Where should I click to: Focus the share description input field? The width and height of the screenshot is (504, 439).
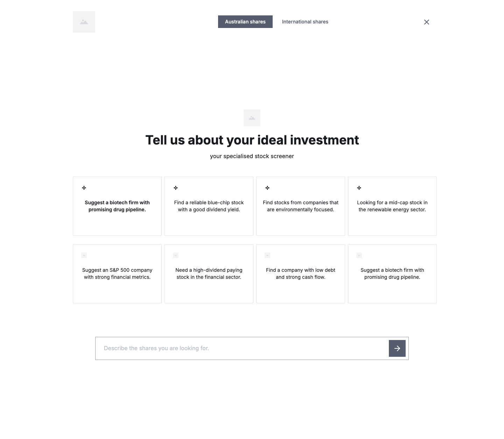click(241, 348)
